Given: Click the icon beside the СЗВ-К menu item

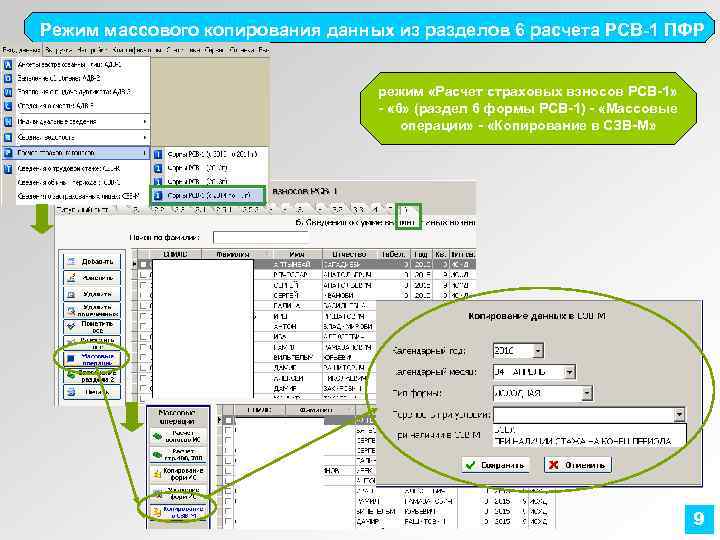Looking at the screenshot, I should pyautogui.click(x=8, y=169).
